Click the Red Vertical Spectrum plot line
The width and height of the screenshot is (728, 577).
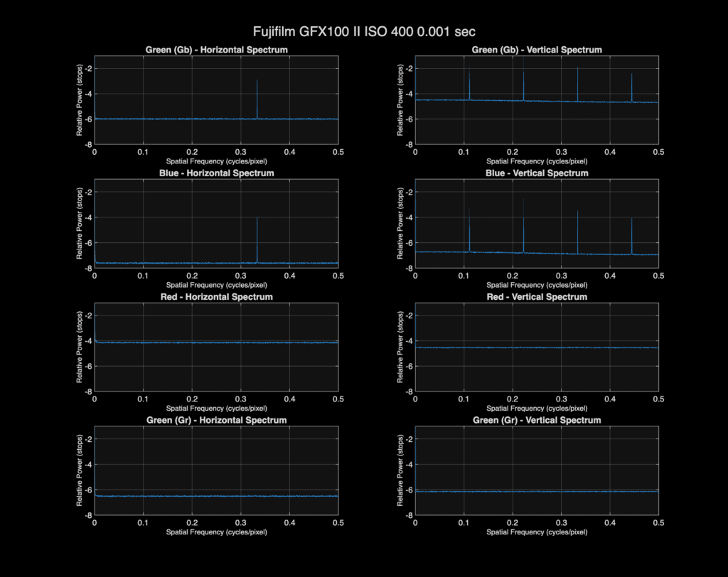[x=537, y=347]
